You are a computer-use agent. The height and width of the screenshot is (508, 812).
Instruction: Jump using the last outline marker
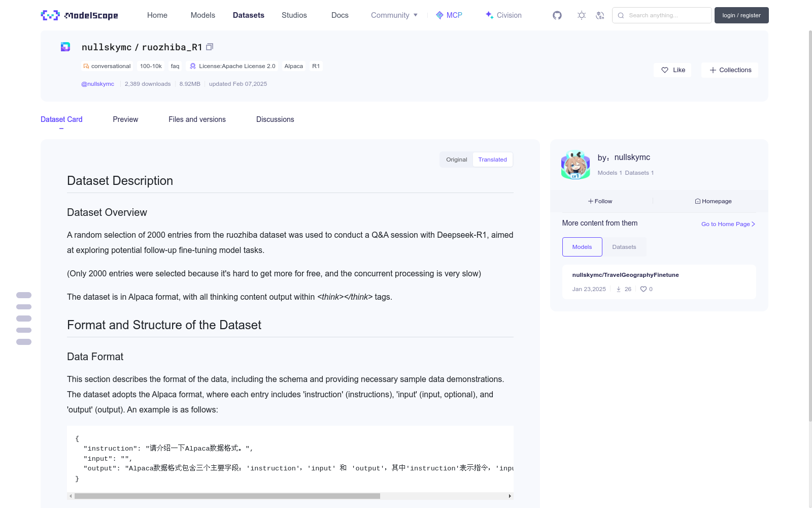pyautogui.click(x=24, y=342)
